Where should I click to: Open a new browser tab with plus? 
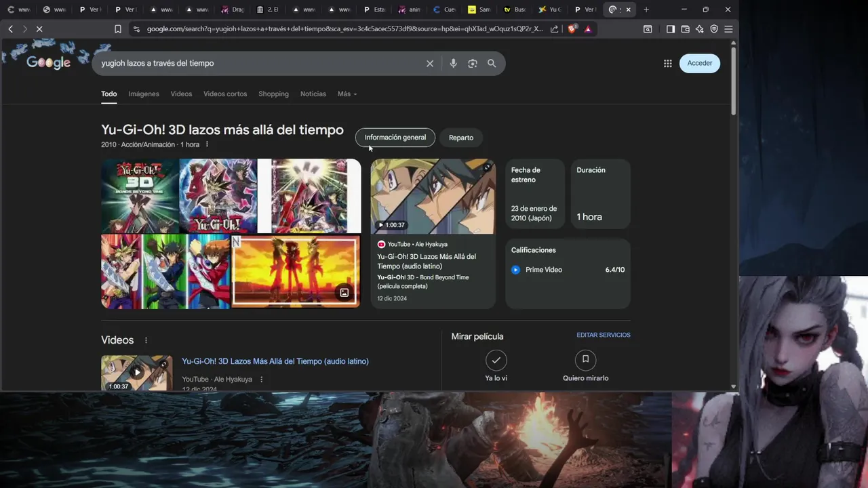click(x=646, y=9)
